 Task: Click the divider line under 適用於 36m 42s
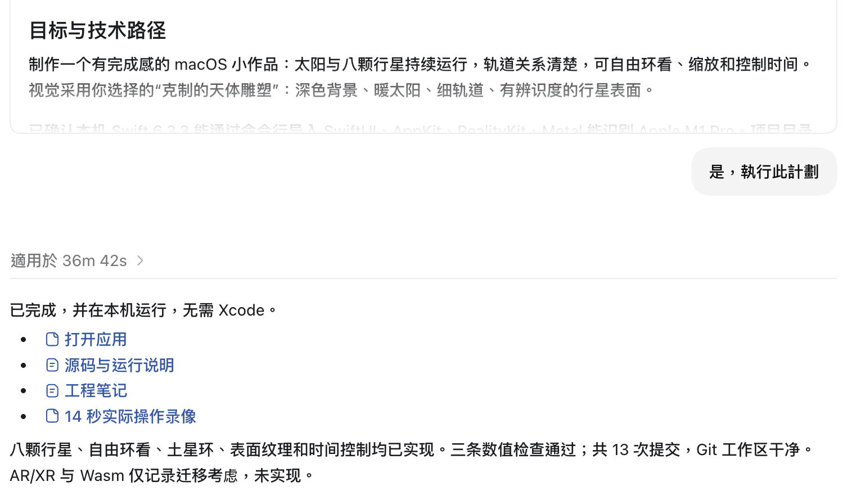click(x=423, y=278)
